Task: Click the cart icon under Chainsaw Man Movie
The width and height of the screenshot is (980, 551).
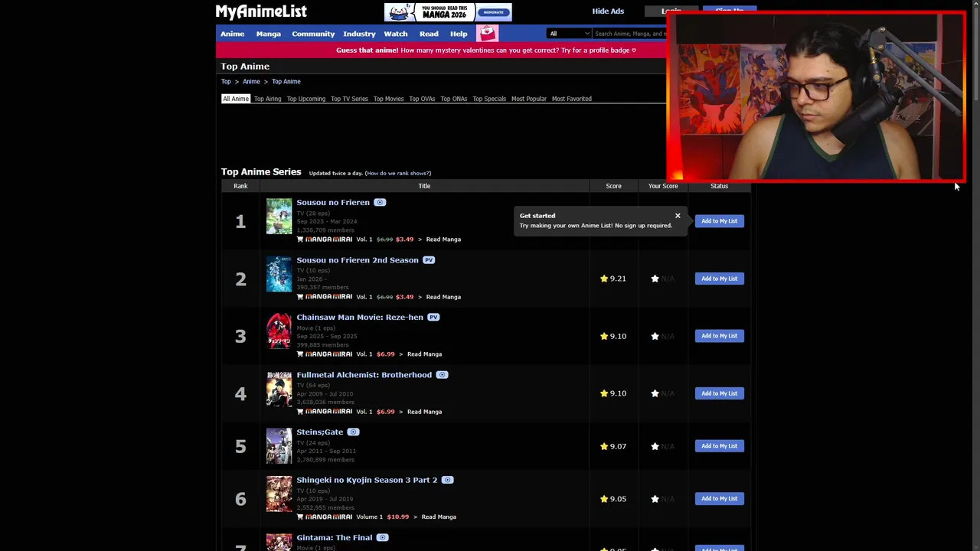Action: (300, 354)
